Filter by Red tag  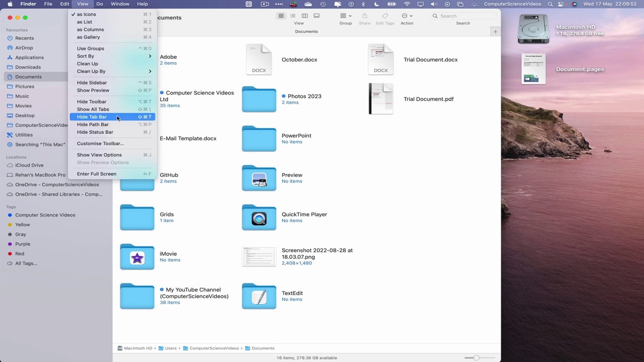pos(20,254)
